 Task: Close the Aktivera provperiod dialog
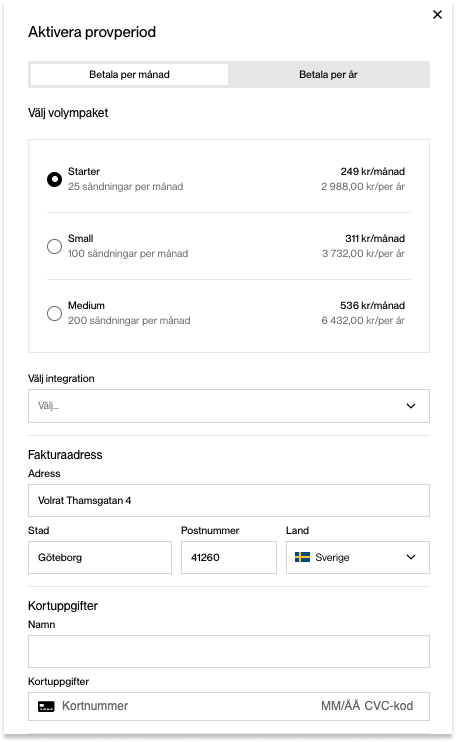(x=437, y=15)
